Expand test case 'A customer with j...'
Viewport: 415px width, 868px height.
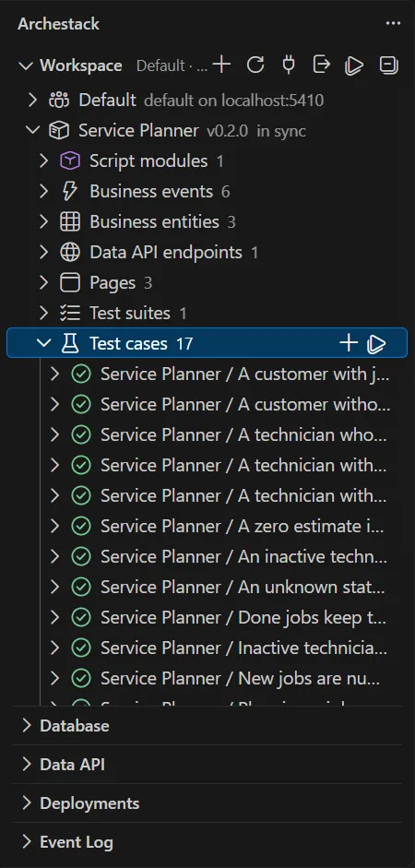pos(54,375)
